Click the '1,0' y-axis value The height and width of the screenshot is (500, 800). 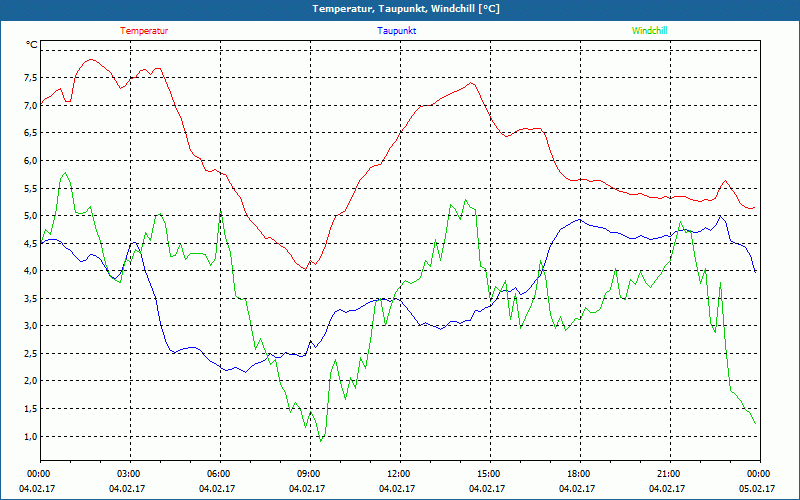pos(31,436)
